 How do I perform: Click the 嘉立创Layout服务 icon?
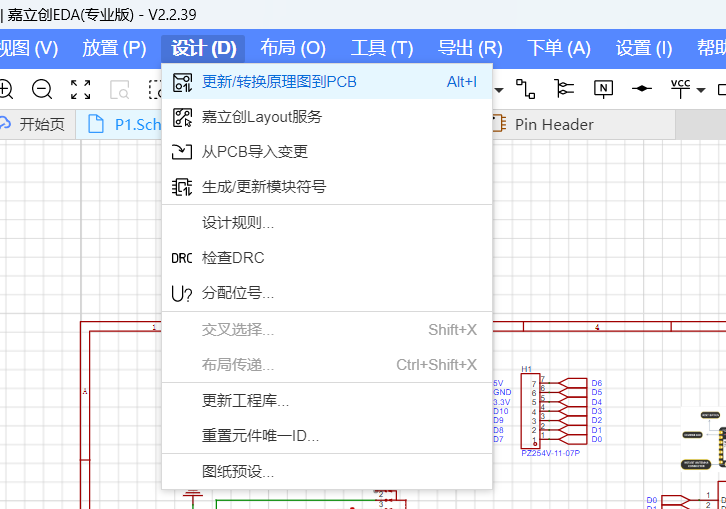pyautogui.click(x=182, y=117)
